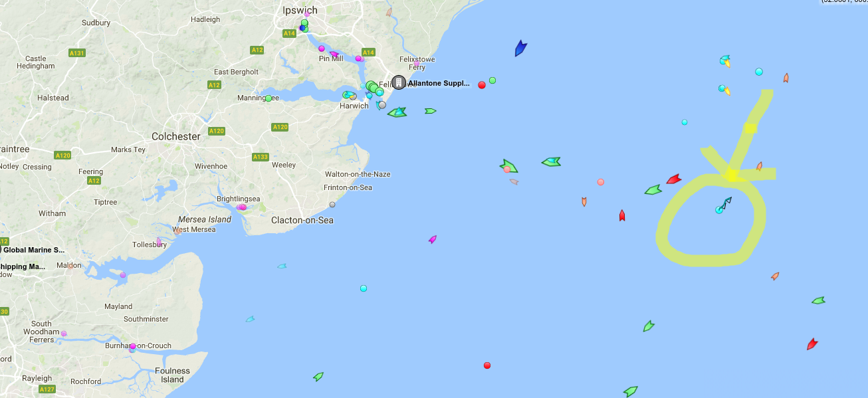Select the upright red vessel at sea
The height and width of the screenshot is (398, 868).
(622, 215)
